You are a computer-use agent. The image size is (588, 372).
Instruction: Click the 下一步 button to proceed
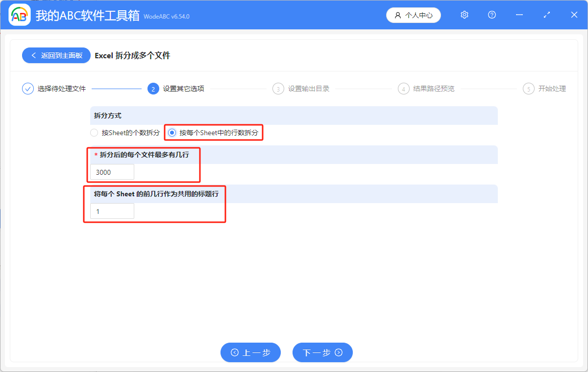322,352
